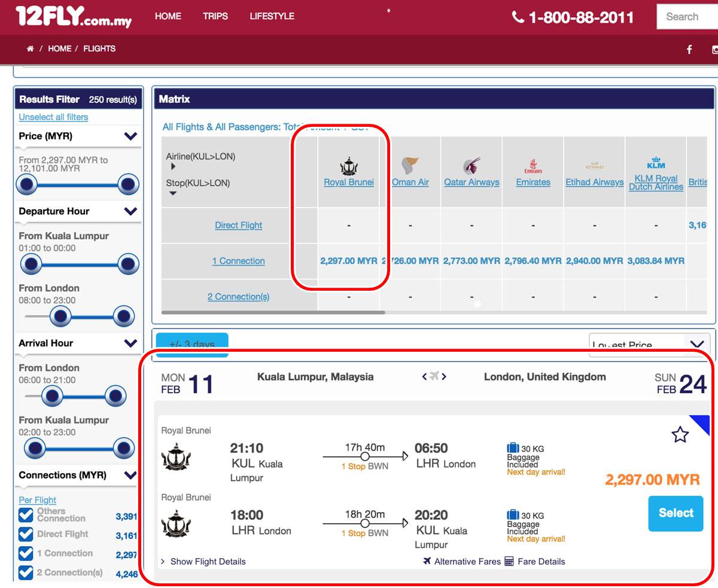This screenshot has height=588, width=718.
Task: Click the Oman Air airline name link in the matrix
Action: click(x=410, y=182)
